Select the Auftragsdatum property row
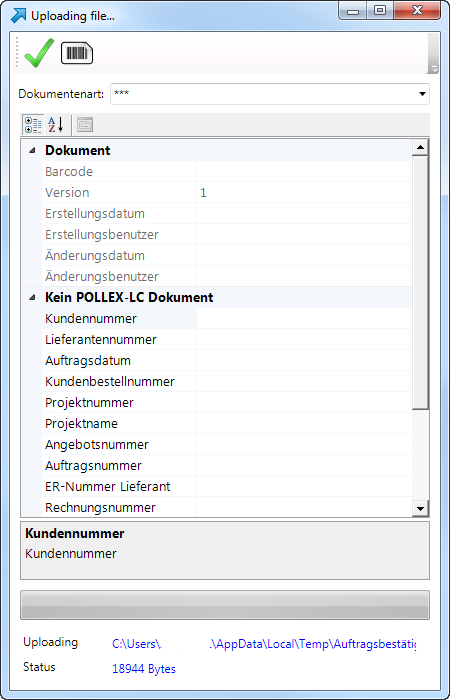The height and width of the screenshot is (700, 450). [x=227, y=361]
